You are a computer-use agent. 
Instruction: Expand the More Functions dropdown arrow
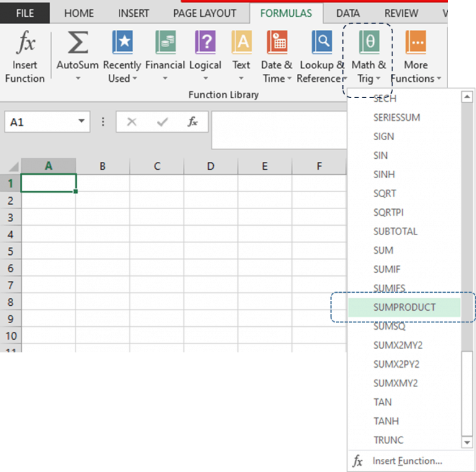[439, 78]
